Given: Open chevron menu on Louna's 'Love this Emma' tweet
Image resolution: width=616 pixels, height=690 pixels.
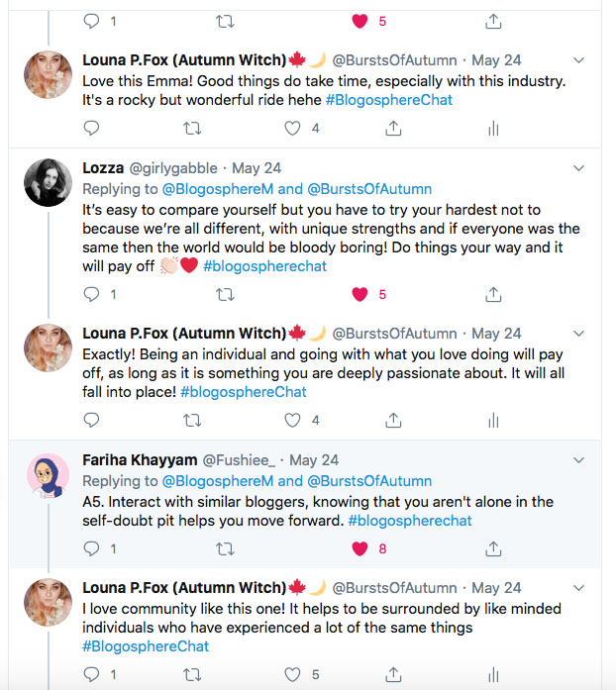Looking at the screenshot, I should tap(579, 60).
